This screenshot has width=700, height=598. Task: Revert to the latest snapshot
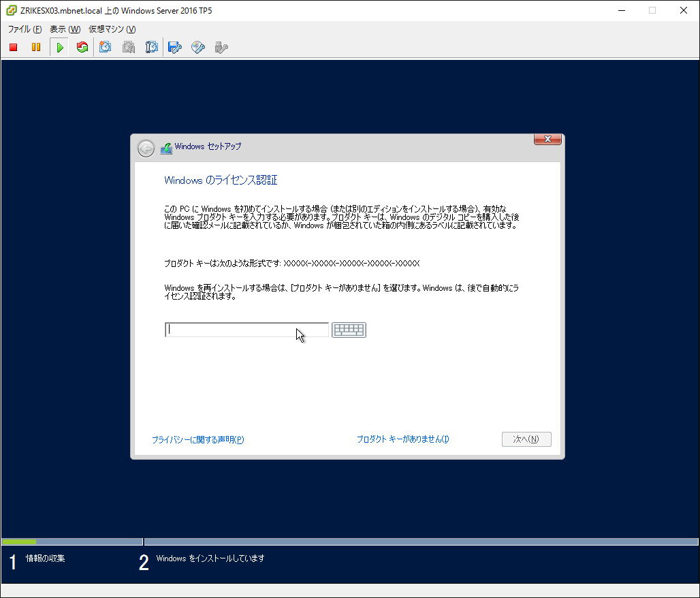tap(128, 47)
